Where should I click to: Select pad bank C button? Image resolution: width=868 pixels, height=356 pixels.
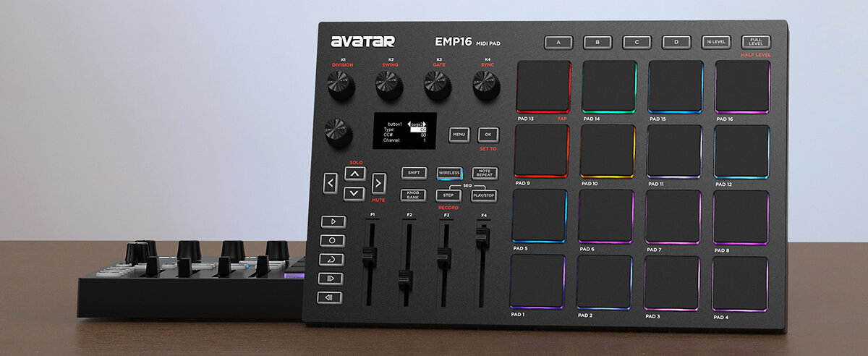coord(637,43)
